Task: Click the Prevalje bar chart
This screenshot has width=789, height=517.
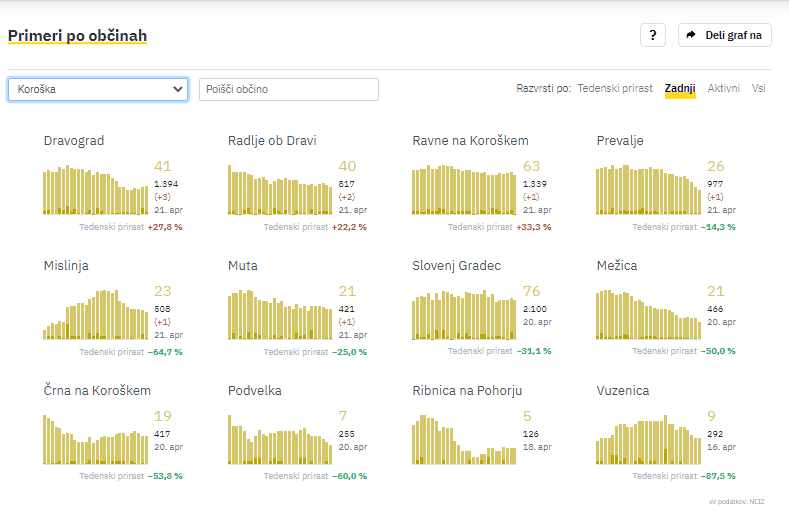Action: [x=648, y=189]
